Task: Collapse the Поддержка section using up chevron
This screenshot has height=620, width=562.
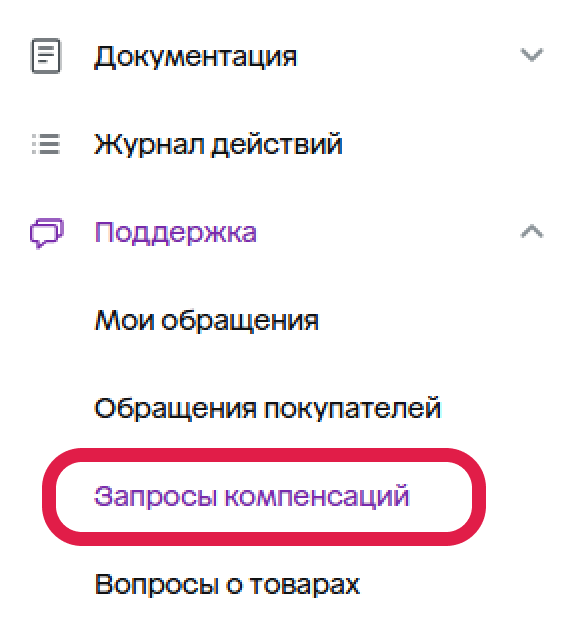Action: click(532, 231)
